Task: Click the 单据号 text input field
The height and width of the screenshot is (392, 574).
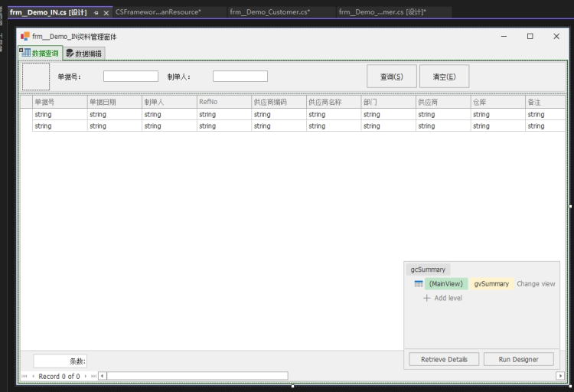Action: coord(130,77)
